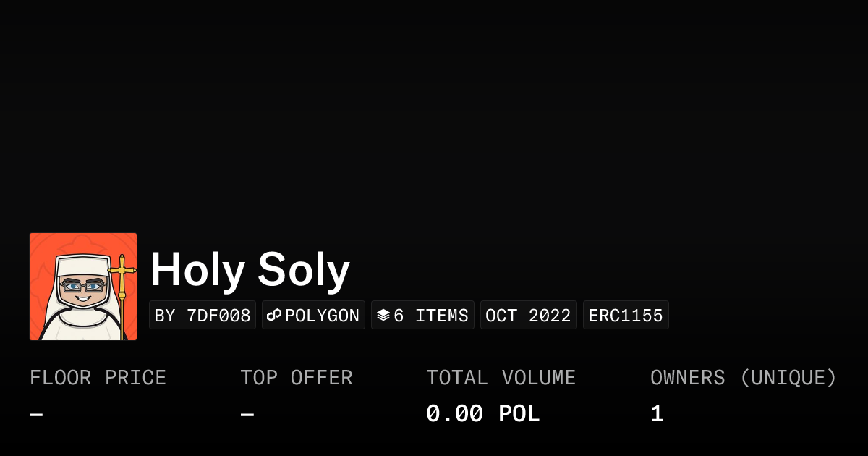Click the stacked layers items icon
The image size is (868, 456).
coord(383,316)
